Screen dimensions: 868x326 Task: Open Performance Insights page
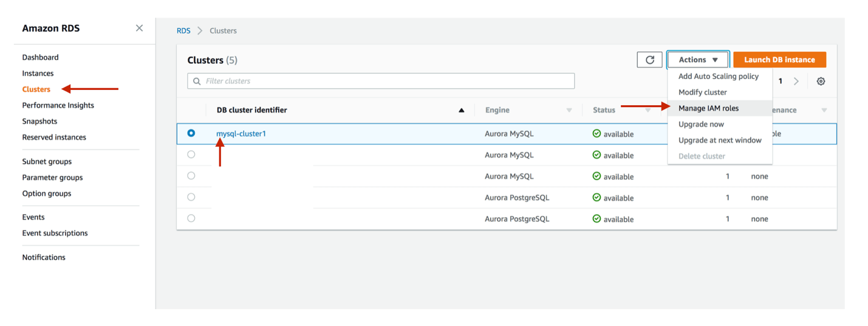pos(58,105)
